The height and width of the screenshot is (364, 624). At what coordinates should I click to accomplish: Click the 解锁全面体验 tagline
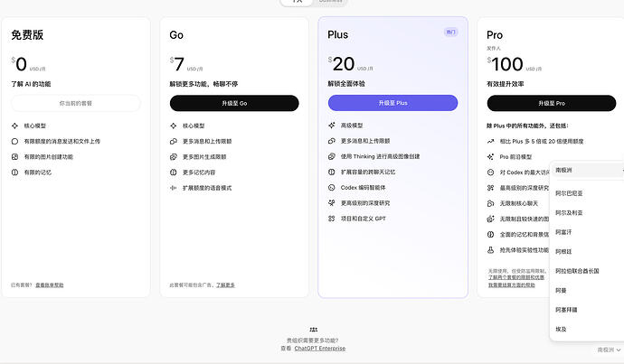click(346, 84)
